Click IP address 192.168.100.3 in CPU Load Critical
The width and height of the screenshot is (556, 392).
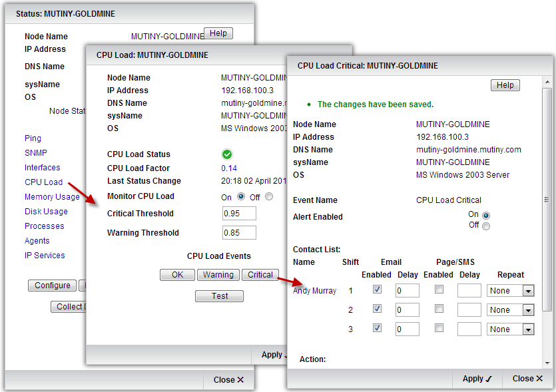(x=443, y=137)
